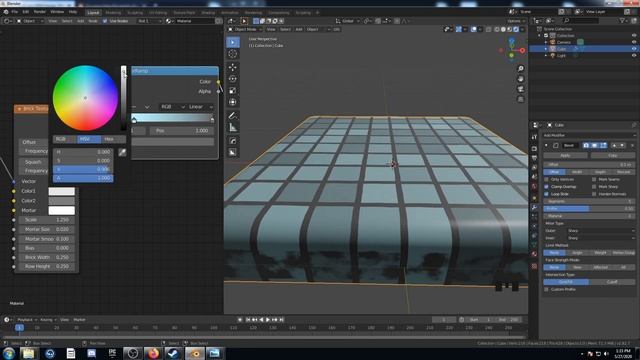Collapse the Bevel modifier panel
640x360 pixels.
tap(546, 145)
